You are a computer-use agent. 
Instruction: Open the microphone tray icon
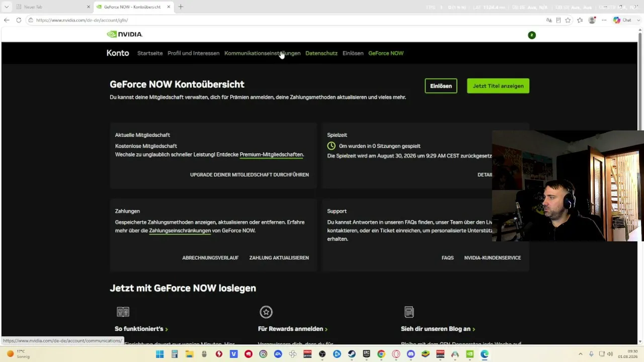(591, 354)
